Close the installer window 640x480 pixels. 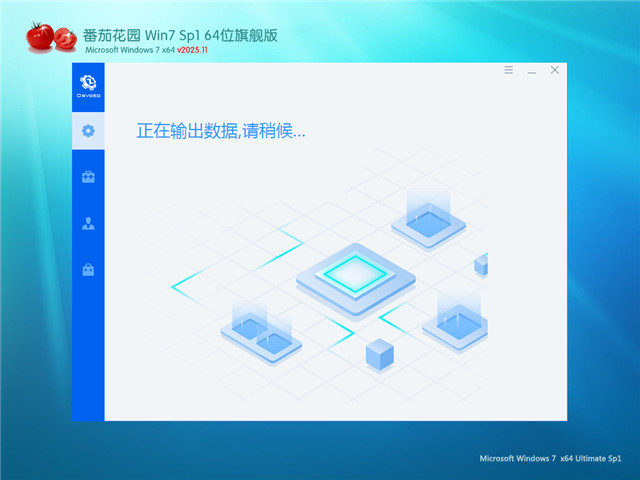(555, 71)
